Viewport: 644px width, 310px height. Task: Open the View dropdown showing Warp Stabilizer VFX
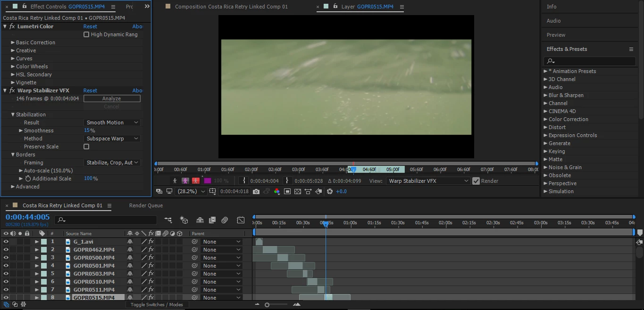pyautogui.click(x=428, y=181)
